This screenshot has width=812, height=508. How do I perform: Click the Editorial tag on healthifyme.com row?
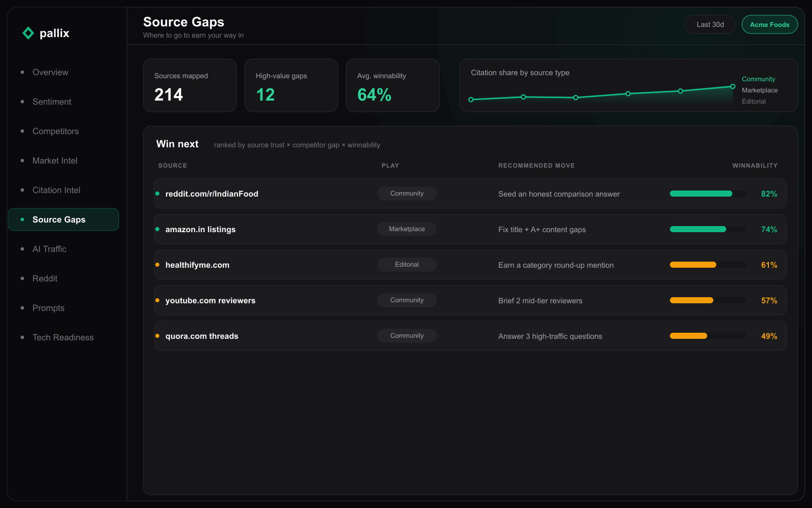click(407, 265)
